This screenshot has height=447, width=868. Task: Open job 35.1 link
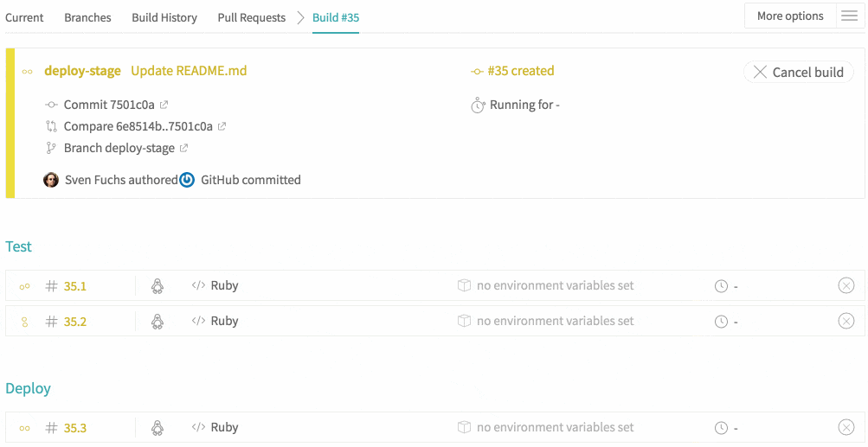[74, 286]
